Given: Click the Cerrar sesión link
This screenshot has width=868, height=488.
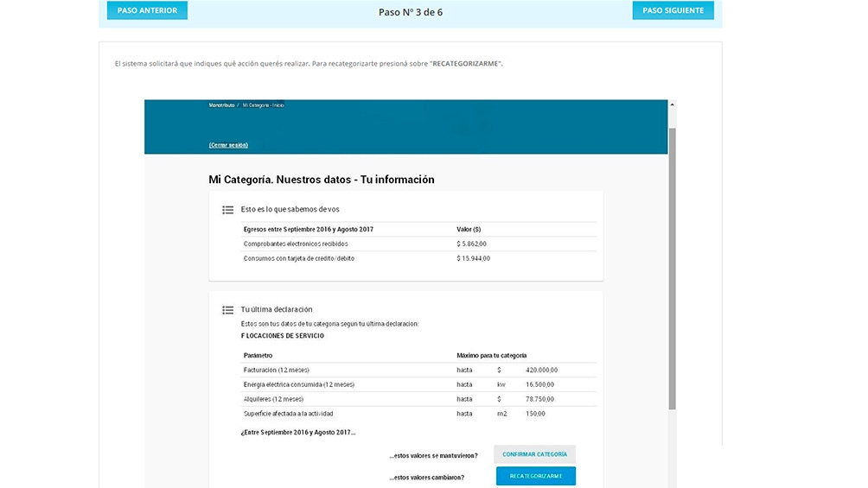Looking at the screenshot, I should coord(228,145).
